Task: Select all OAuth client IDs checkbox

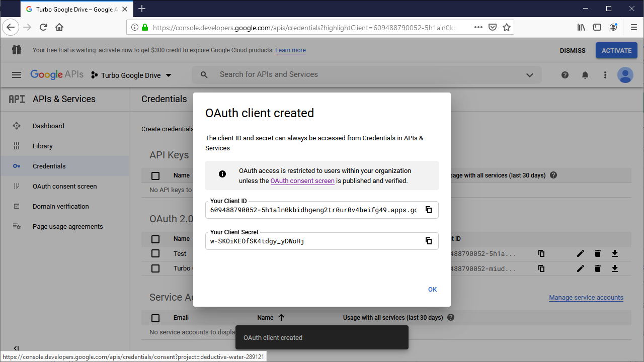Action: pyautogui.click(x=155, y=239)
